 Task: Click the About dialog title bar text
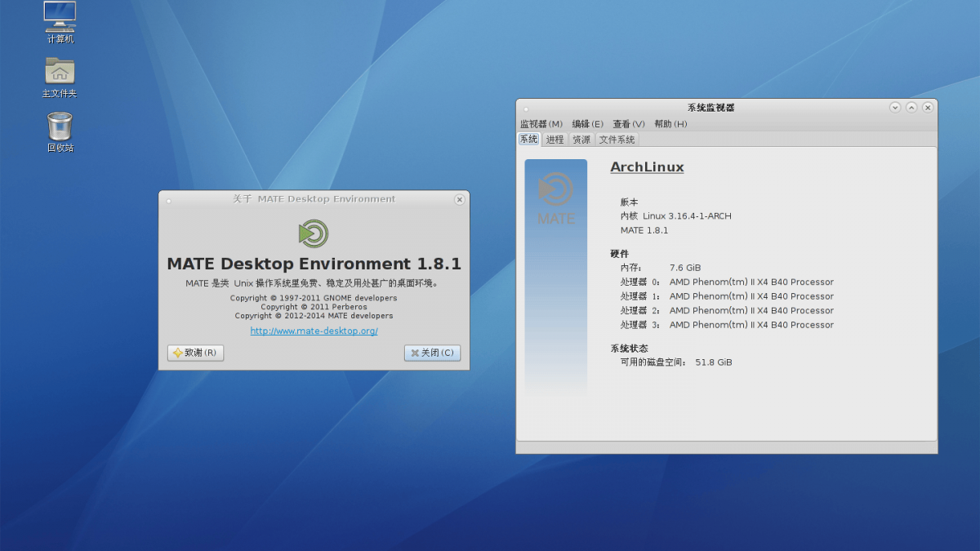point(314,199)
